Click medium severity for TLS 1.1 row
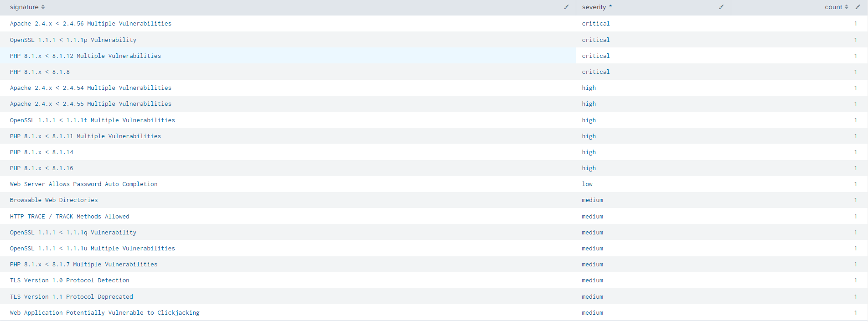 pos(593,297)
